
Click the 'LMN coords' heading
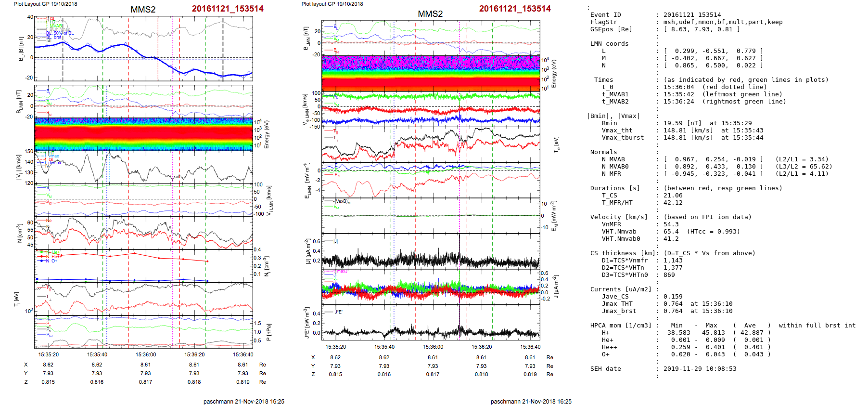click(x=609, y=44)
